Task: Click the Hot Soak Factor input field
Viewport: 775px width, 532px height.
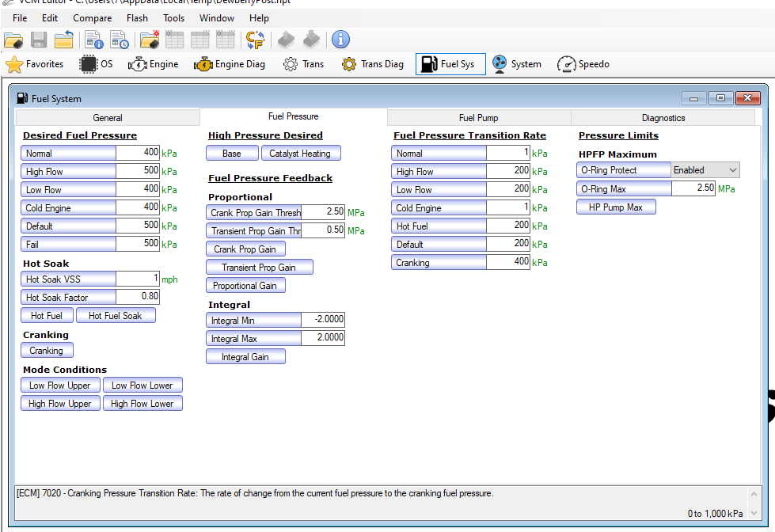Action: [138, 297]
